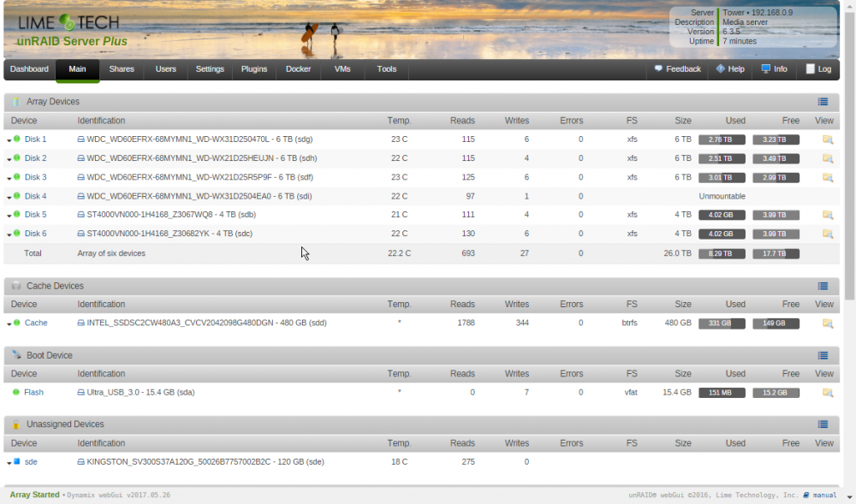Image resolution: width=856 pixels, height=504 pixels.
Task: Open sde unassigned device link
Action: tap(31, 461)
